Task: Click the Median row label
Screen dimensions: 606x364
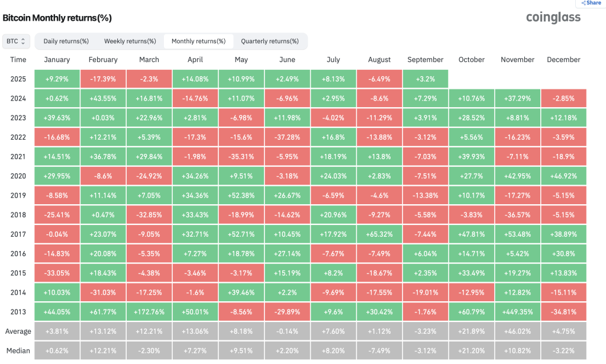Action: click(x=18, y=350)
